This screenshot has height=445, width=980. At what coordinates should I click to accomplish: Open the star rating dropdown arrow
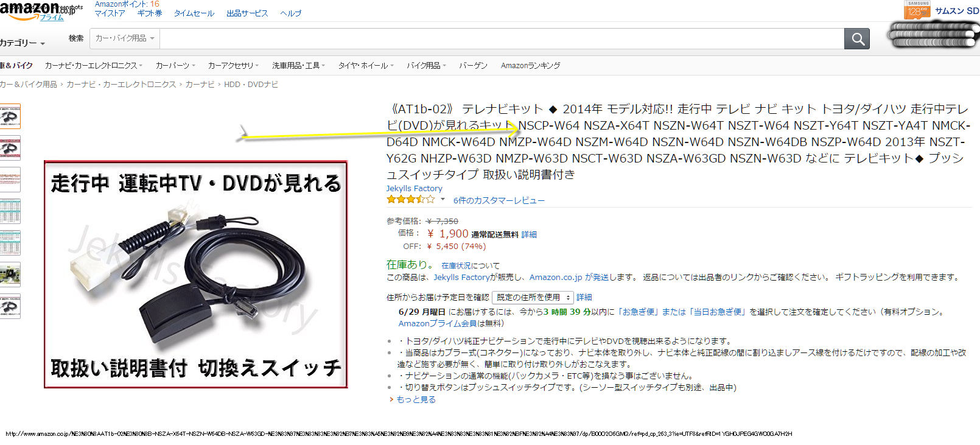(x=443, y=199)
